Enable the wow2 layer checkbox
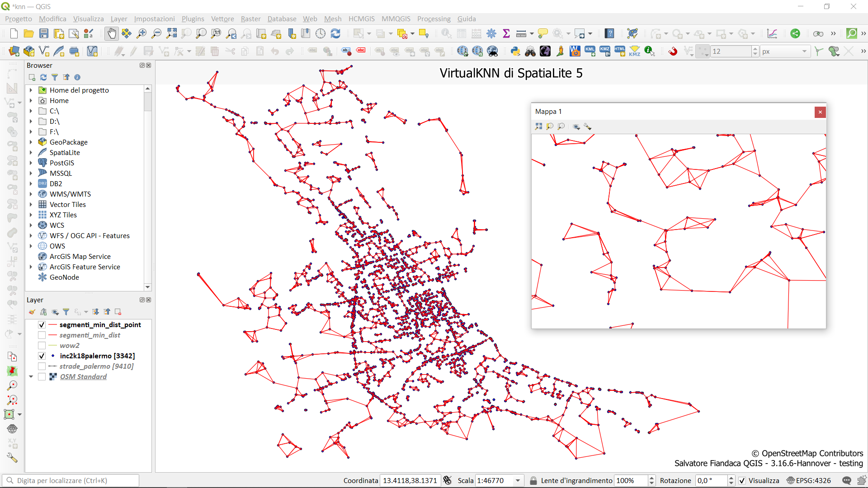 click(x=42, y=346)
